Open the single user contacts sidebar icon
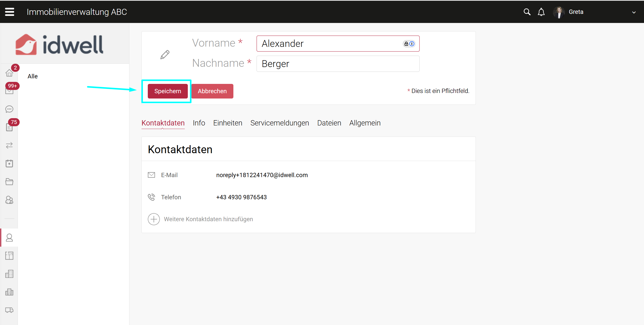Image resolution: width=644 pixels, height=325 pixels. click(x=9, y=238)
